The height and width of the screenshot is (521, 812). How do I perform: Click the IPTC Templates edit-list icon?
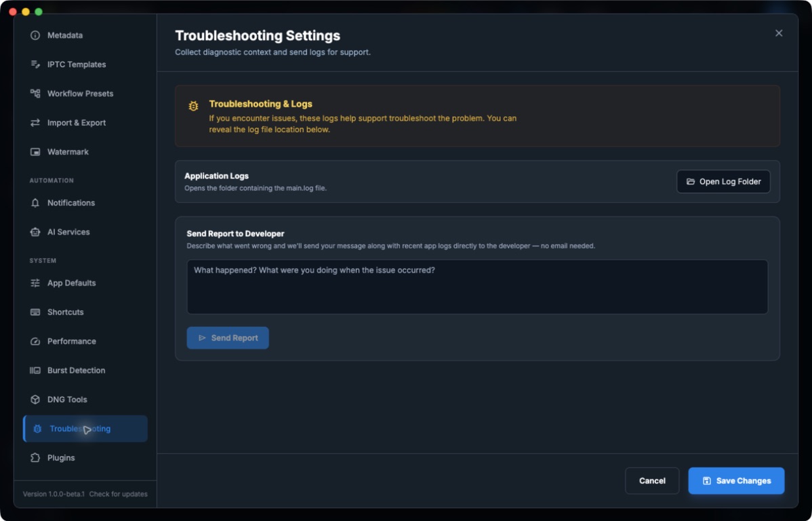[x=35, y=64]
